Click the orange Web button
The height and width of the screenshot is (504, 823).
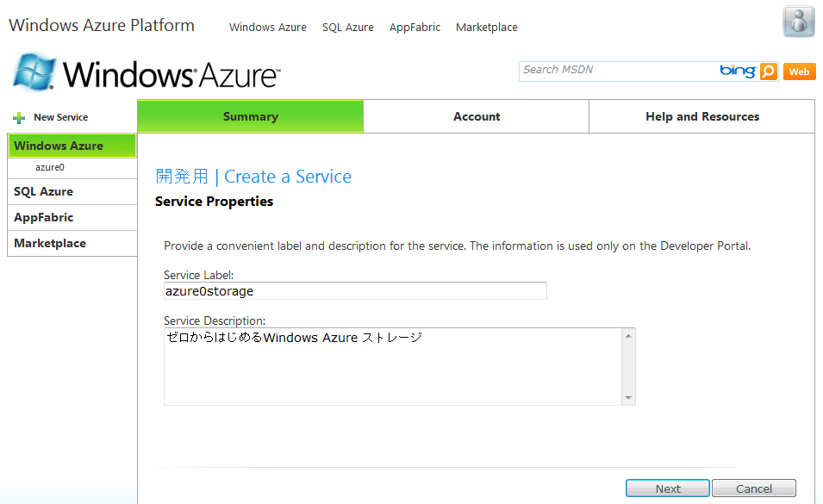(x=799, y=72)
